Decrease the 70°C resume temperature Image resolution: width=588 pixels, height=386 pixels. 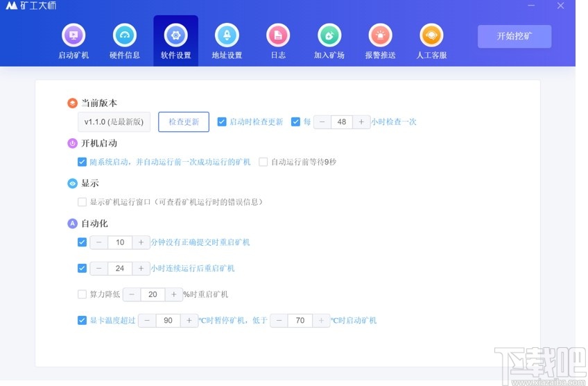pos(279,320)
